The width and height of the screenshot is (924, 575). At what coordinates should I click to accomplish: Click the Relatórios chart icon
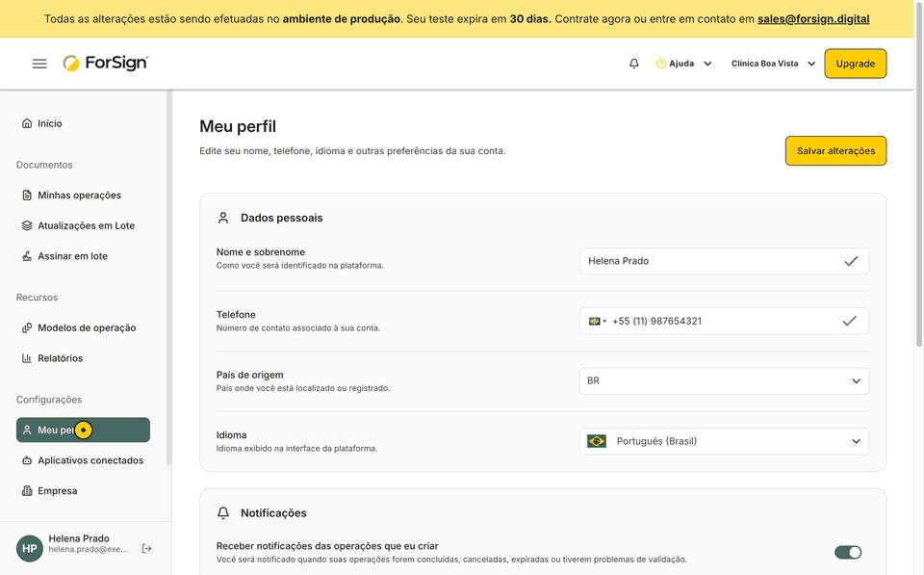coord(27,358)
